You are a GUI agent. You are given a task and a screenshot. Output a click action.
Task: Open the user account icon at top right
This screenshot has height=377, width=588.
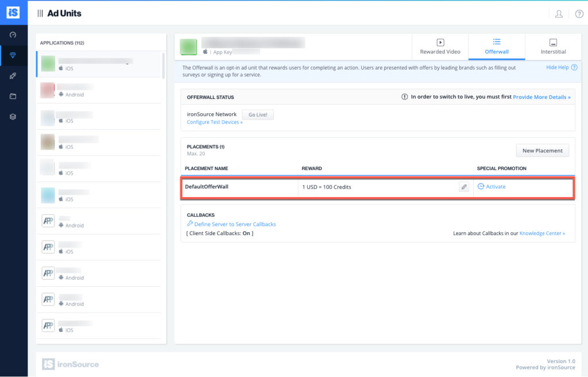(x=559, y=14)
